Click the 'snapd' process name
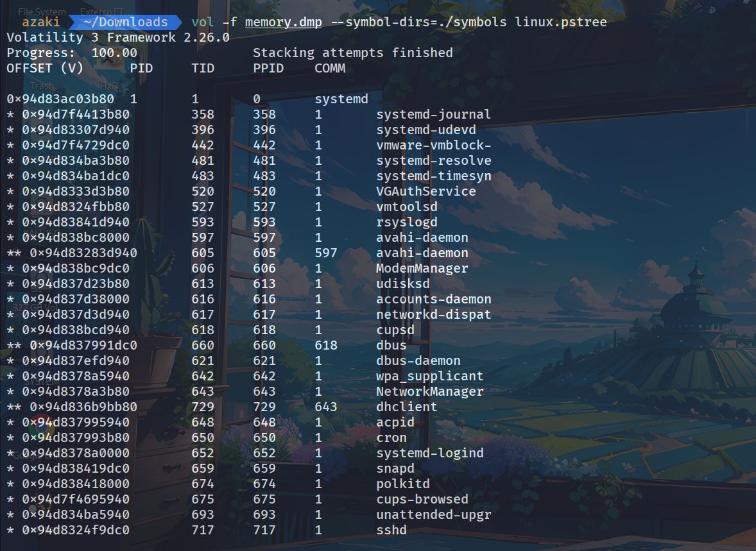Screen dimensions: 756x551 tap(395, 470)
